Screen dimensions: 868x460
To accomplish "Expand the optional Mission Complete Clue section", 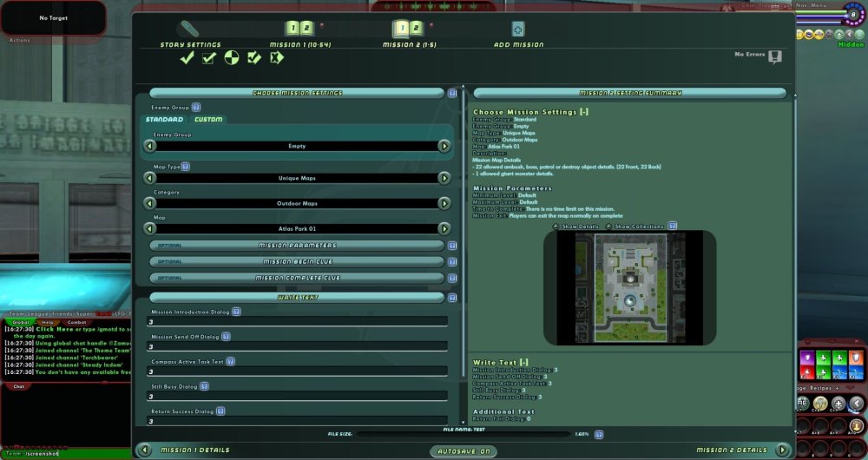I will pyautogui.click(x=297, y=278).
